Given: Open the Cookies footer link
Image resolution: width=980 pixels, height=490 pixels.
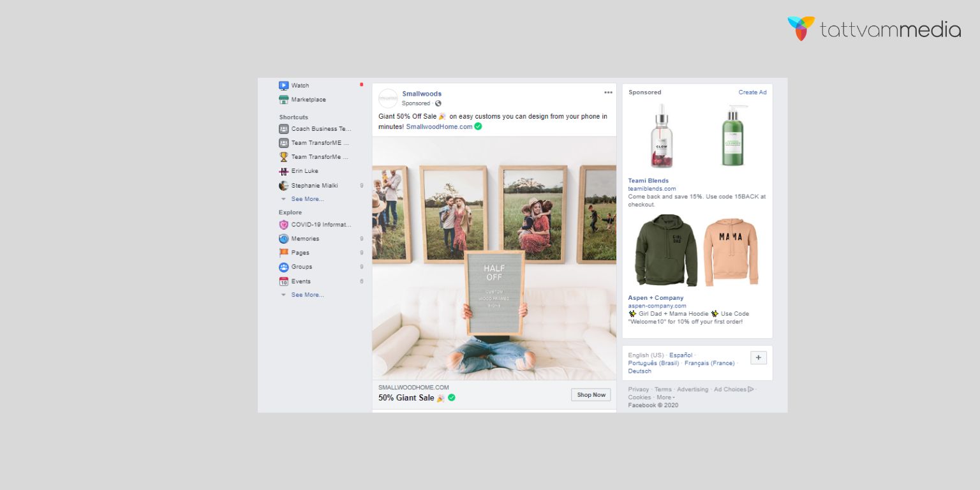Looking at the screenshot, I should tap(640, 397).
